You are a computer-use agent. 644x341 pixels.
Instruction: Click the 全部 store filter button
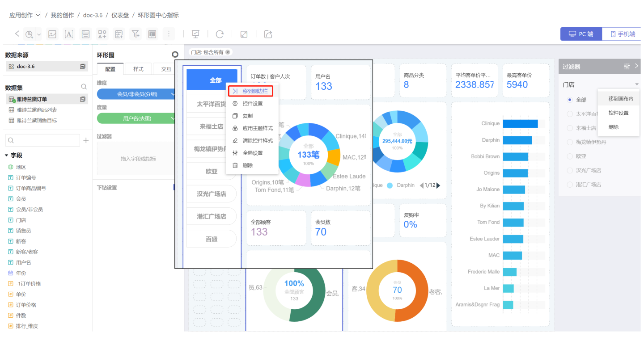pyautogui.click(x=212, y=80)
